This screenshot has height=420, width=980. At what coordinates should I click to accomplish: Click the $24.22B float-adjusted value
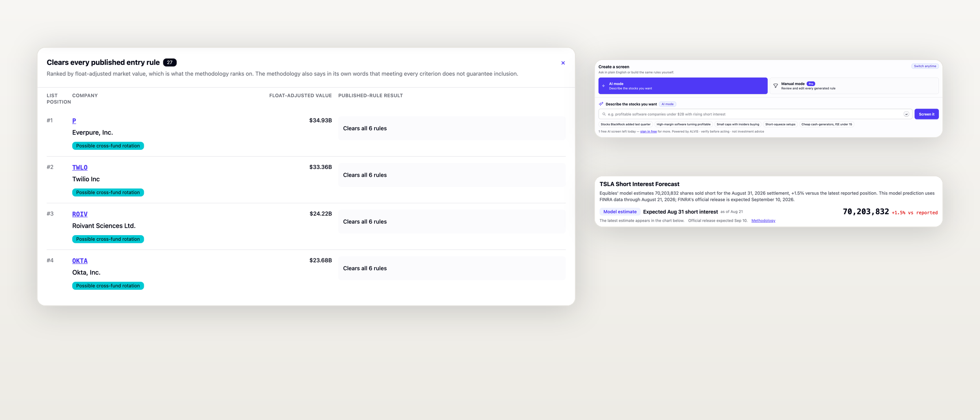point(321,213)
